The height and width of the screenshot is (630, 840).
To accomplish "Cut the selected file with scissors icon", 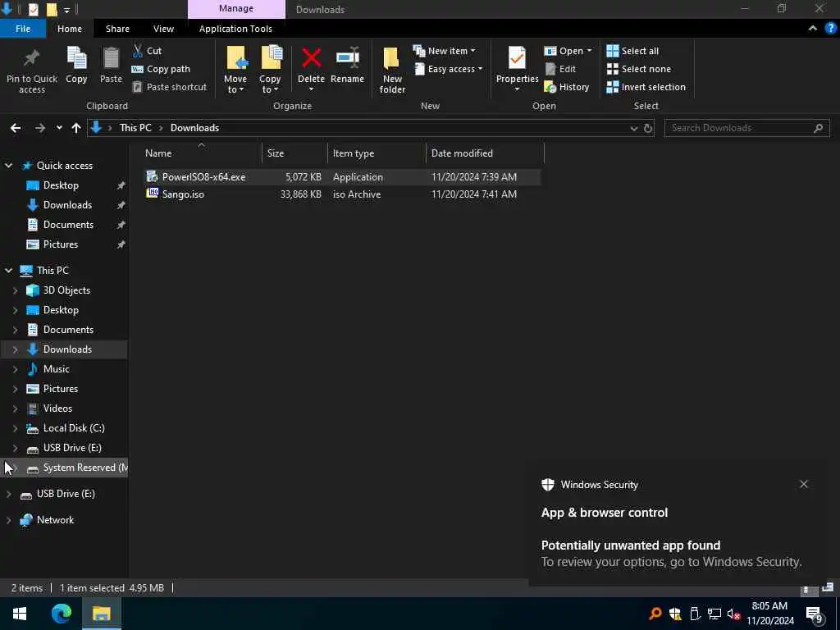I will click(147, 51).
